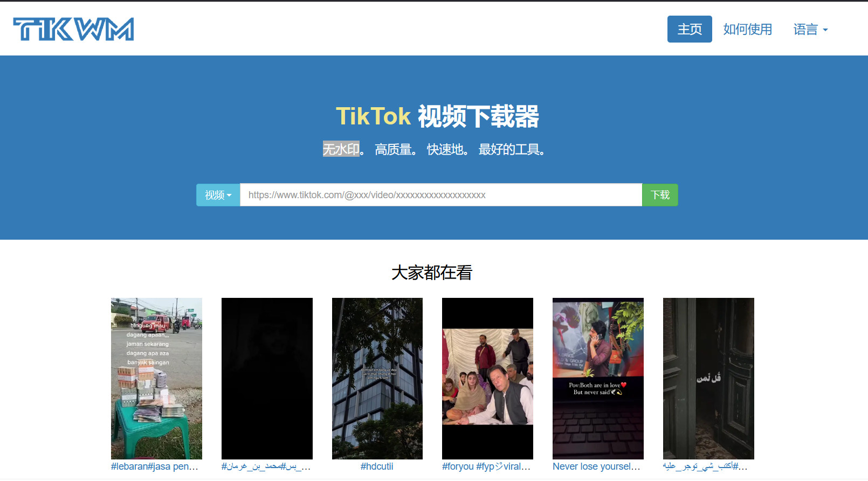Open the seated crowd video thumbnail
868x481 pixels.
click(487, 378)
